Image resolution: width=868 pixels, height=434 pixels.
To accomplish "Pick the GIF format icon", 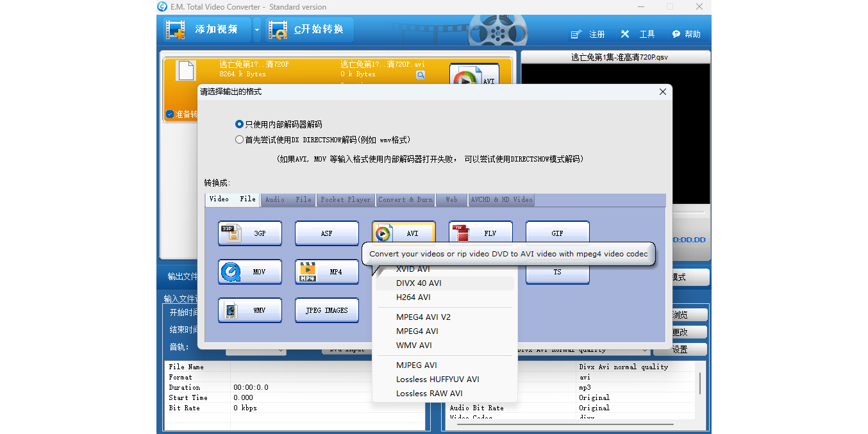I will pos(557,233).
